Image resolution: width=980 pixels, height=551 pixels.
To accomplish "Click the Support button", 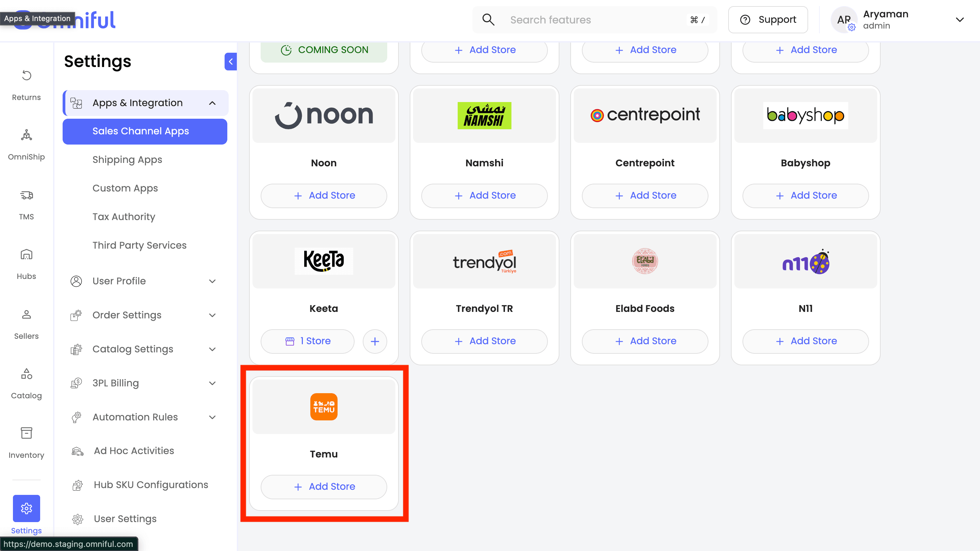I will (768, 20).
